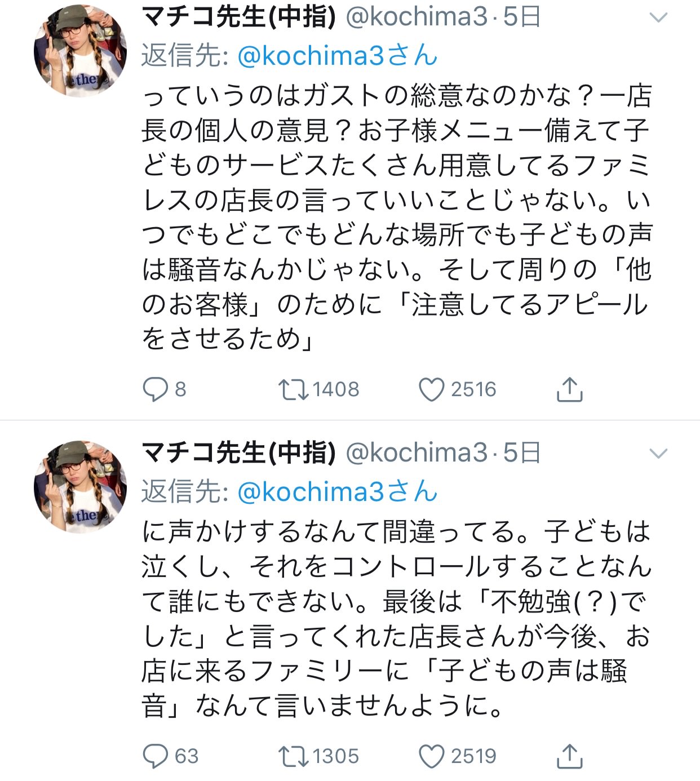Open profile picture on the second tweet
This screenshot has width=700, height=781.
[x=80, y=487]
